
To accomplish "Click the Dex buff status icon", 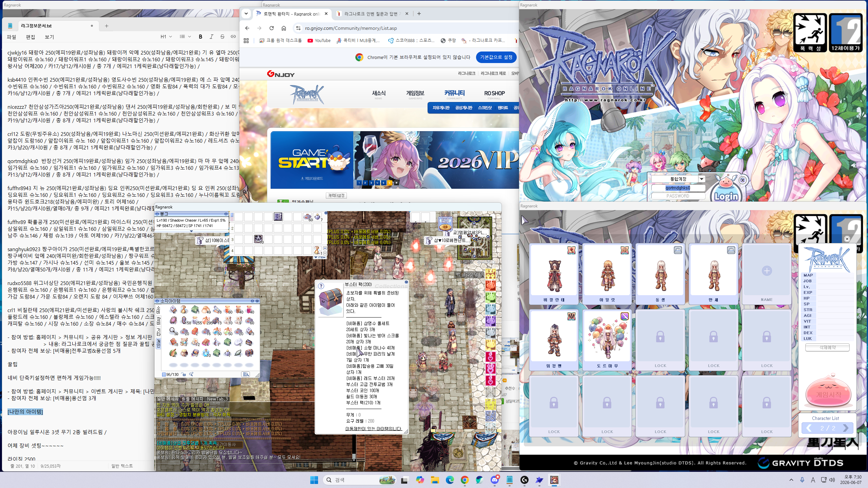I will 490,321.
